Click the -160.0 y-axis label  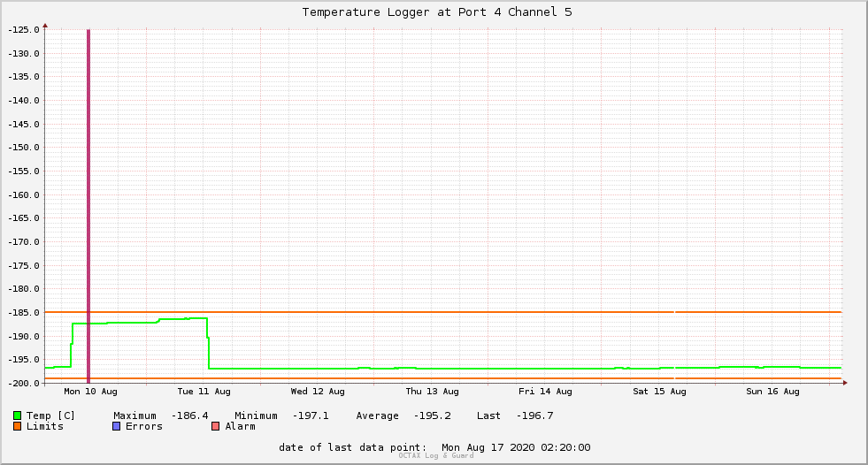(x=24, y=195)
